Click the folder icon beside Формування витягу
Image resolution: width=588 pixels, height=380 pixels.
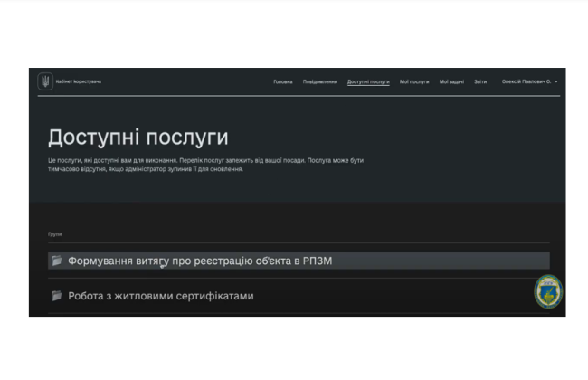[57, 261]
